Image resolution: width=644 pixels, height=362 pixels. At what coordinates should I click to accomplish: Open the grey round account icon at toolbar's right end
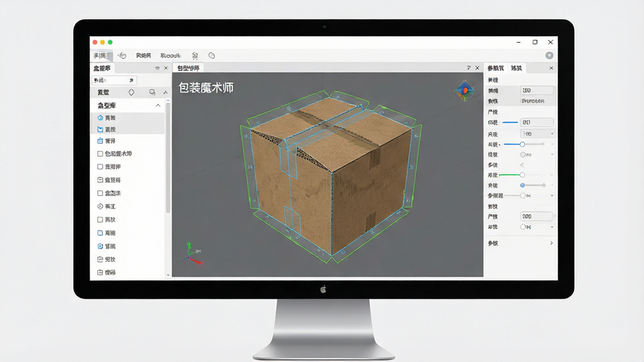[549, 55]
